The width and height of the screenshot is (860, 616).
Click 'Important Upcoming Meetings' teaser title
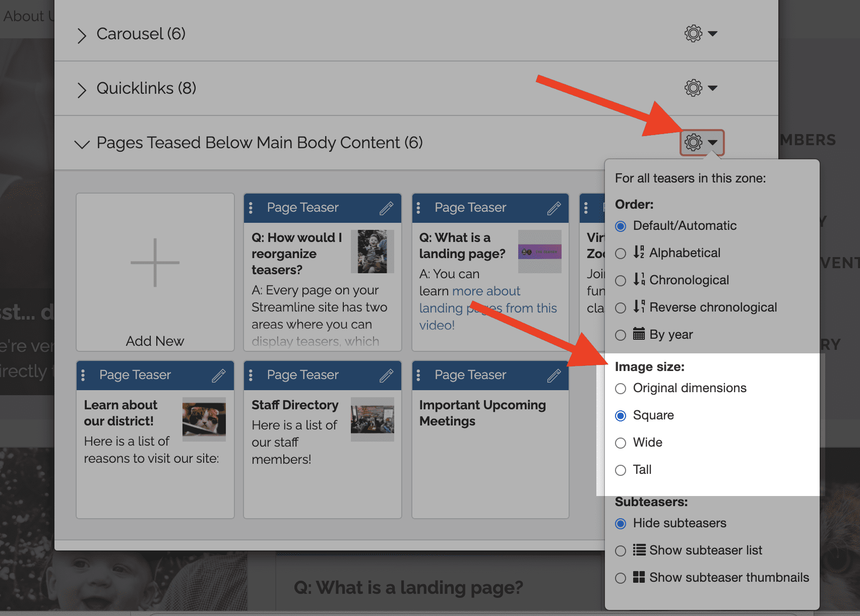[482, 413]
